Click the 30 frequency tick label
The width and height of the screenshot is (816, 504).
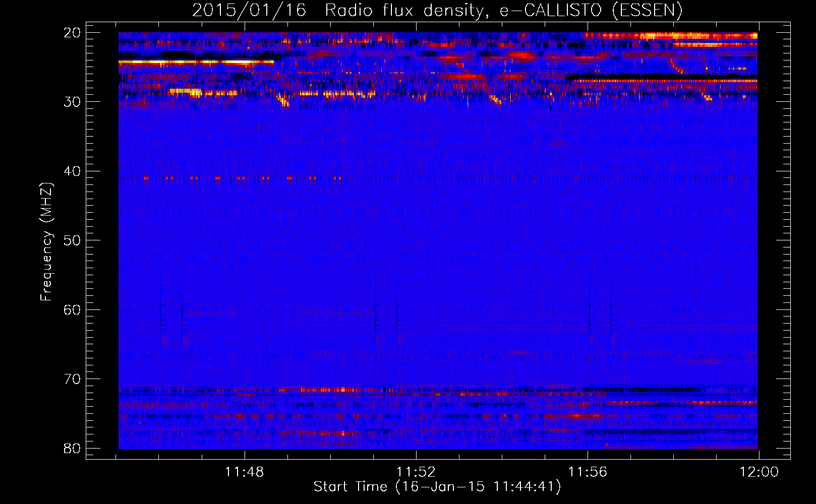[x=72, y=102]
